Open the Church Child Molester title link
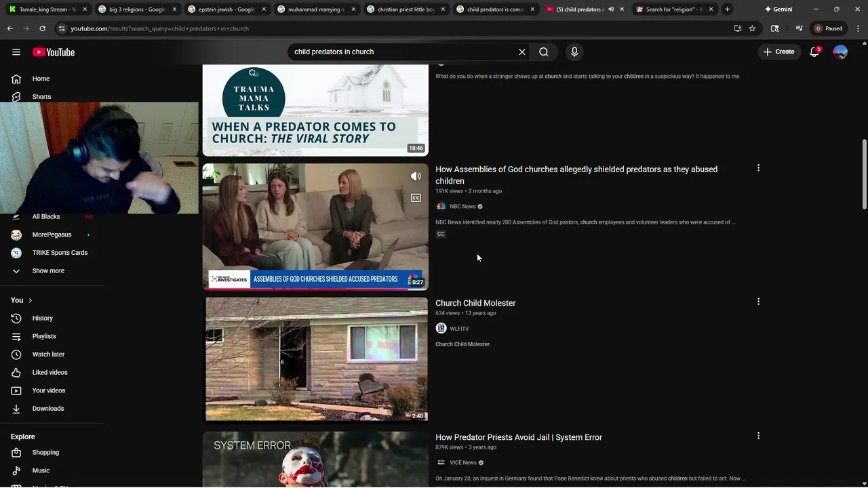The width and height of the screenshot is (868, 488). (475, 303)
